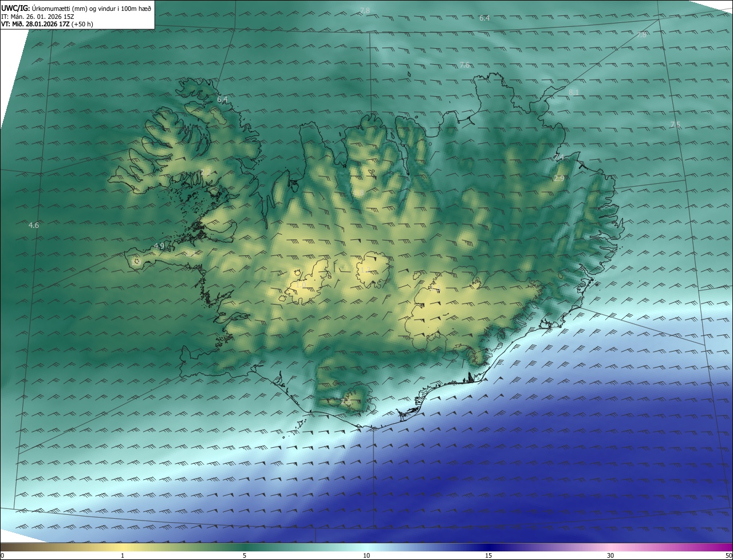Click the 30 tick on the color scale
The image size is (733, 560).
pos(610,555)
